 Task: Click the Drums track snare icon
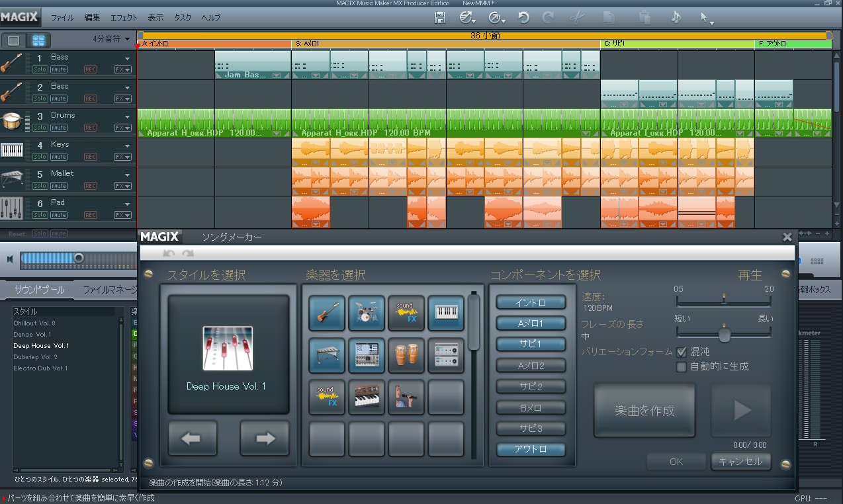[11, 121]
